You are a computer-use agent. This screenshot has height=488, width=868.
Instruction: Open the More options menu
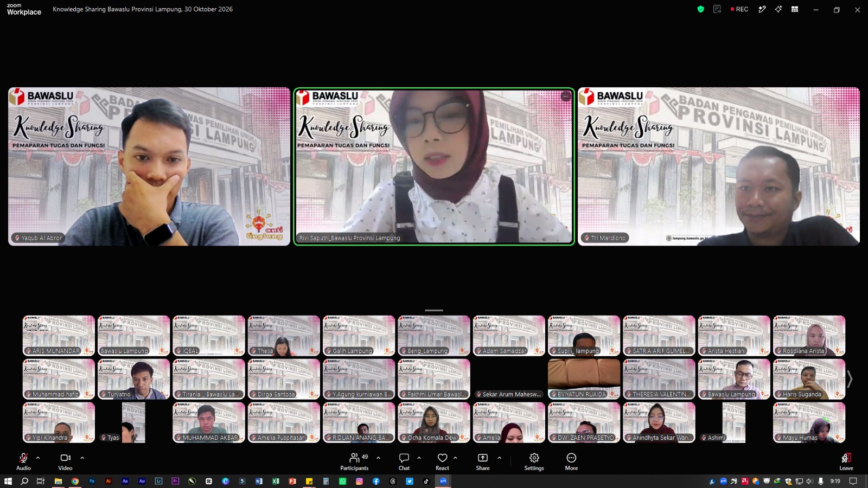tap(571, 461)
